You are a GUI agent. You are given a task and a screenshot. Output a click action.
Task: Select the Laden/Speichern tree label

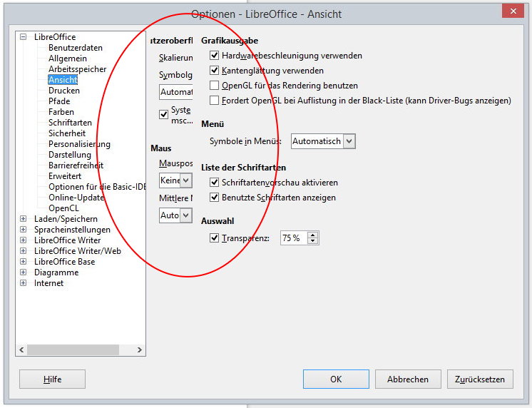[66, 218]
